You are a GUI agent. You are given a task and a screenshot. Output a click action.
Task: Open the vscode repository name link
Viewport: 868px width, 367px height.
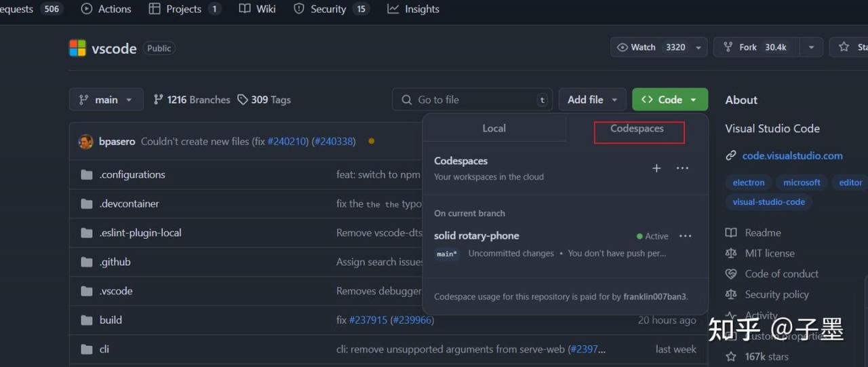pos(114,48)
